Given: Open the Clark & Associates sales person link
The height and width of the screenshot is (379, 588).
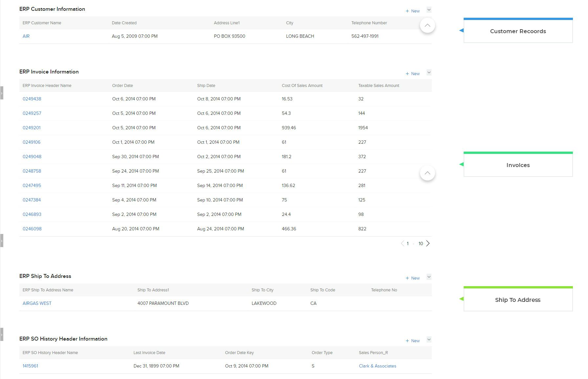Looking at the screenshot, I should [x=377, y=366].
